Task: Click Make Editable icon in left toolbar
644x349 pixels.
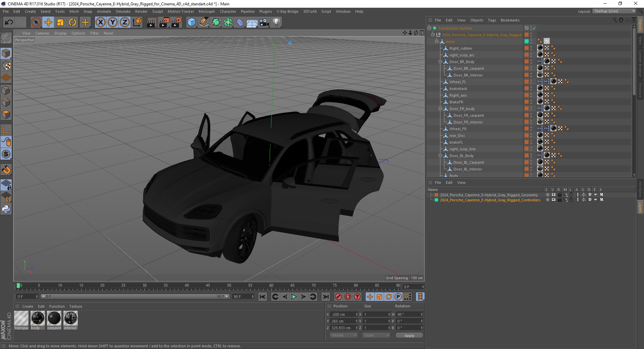Action: pyautogui.click(x=6, y=38)
